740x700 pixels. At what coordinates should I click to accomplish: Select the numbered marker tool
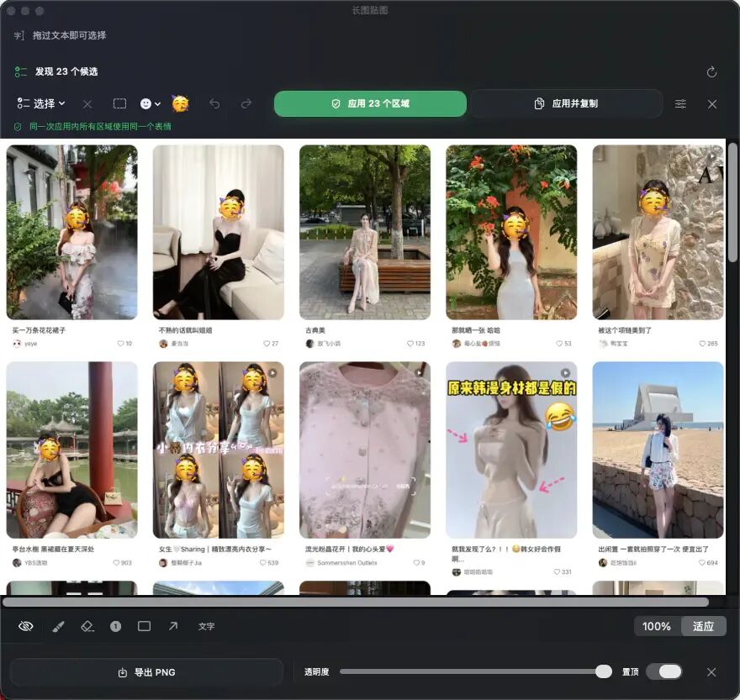pyautogui.click(x=116, y=626)
